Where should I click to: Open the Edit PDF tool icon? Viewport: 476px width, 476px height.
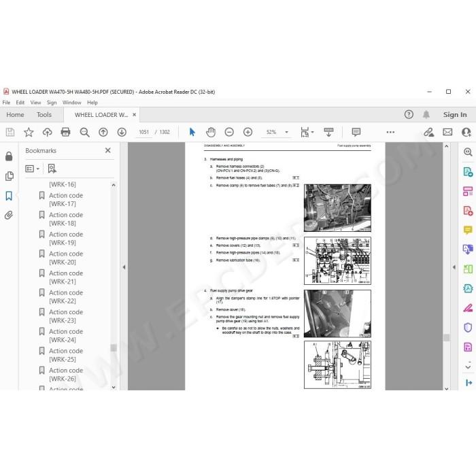click(x=468, y=191)
